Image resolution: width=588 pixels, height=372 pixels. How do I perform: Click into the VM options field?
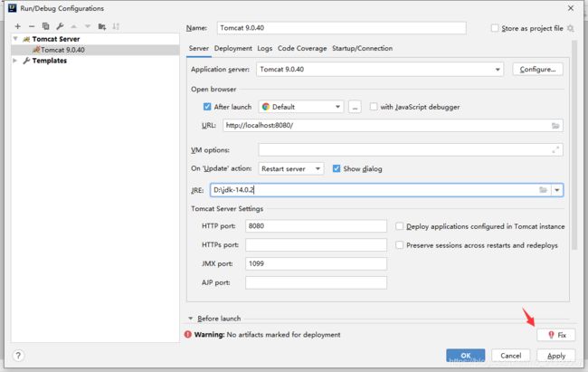(411, 149)
